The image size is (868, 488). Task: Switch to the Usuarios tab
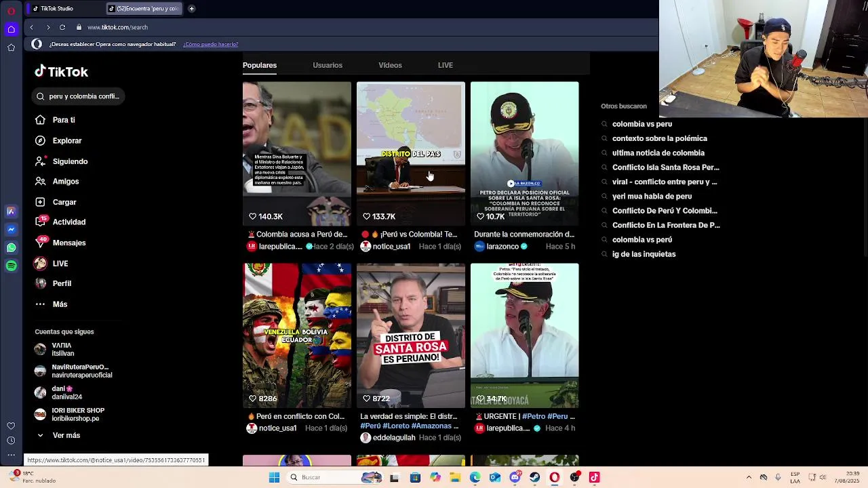[328, 65]
